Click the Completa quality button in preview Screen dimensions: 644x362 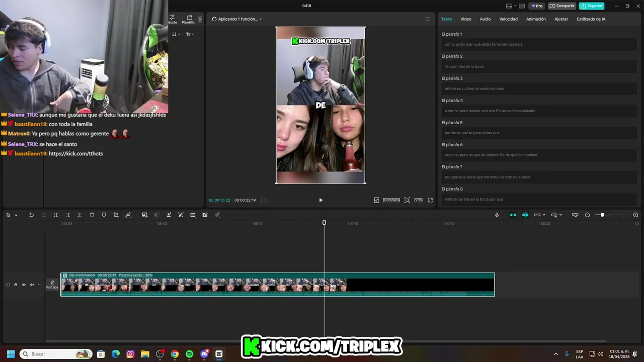point(391,200)
